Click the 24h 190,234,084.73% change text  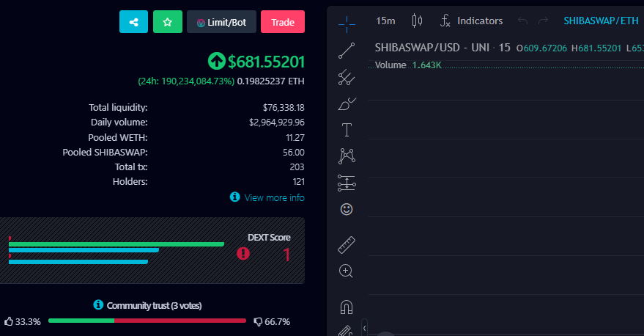coord(186,81)
